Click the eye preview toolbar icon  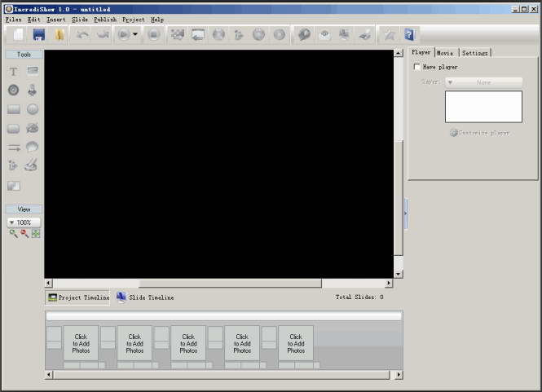[324, 34]
